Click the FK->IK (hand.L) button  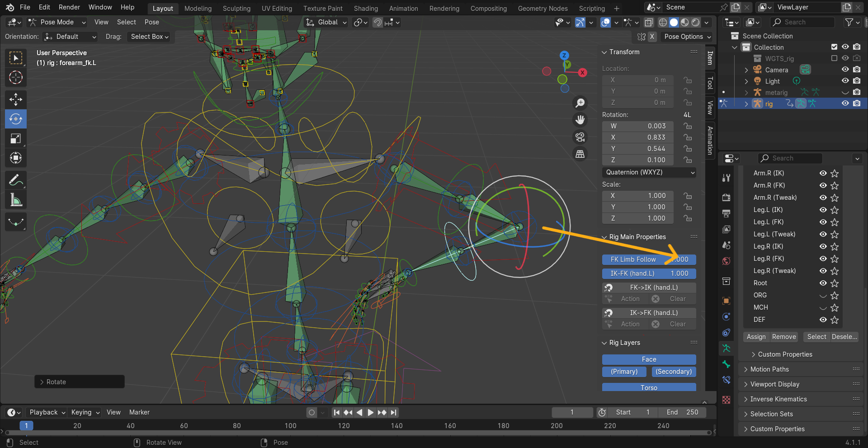tap(649, 288)
